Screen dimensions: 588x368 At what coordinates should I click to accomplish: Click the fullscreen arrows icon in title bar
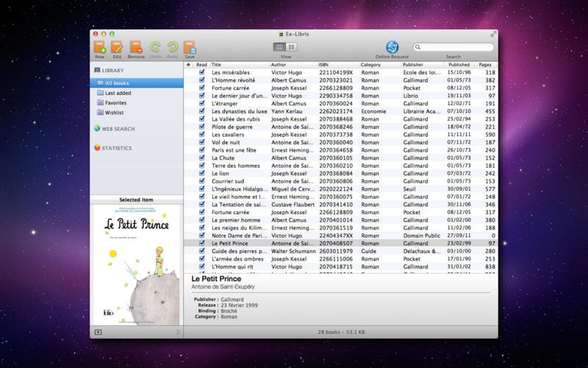point(493,34)
